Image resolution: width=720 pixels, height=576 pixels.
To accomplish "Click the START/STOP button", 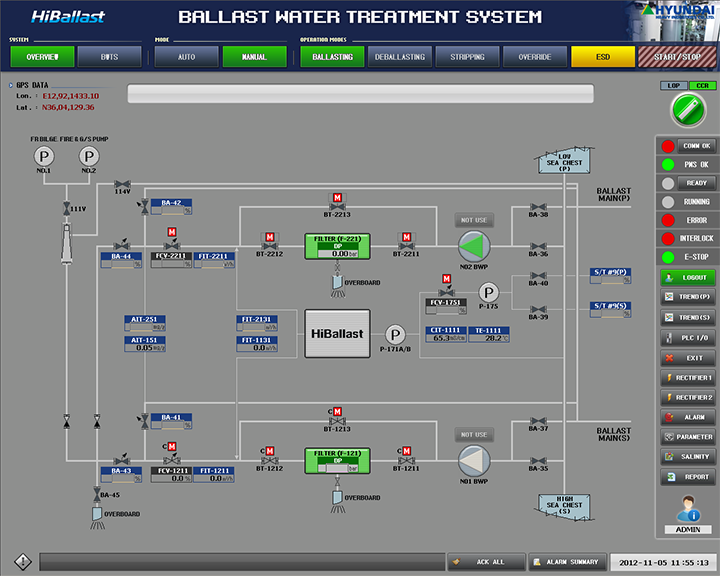I will click(x=677, y=57).
